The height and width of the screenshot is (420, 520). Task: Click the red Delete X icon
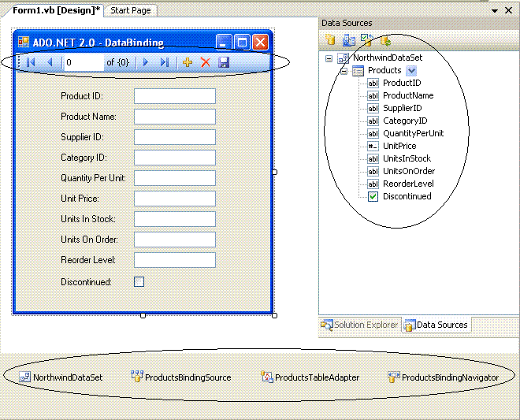pos(206,62)
